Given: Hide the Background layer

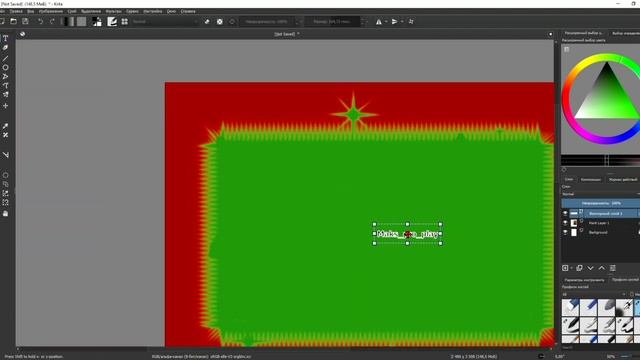Looking at the screenshot, I should point(565,232).
